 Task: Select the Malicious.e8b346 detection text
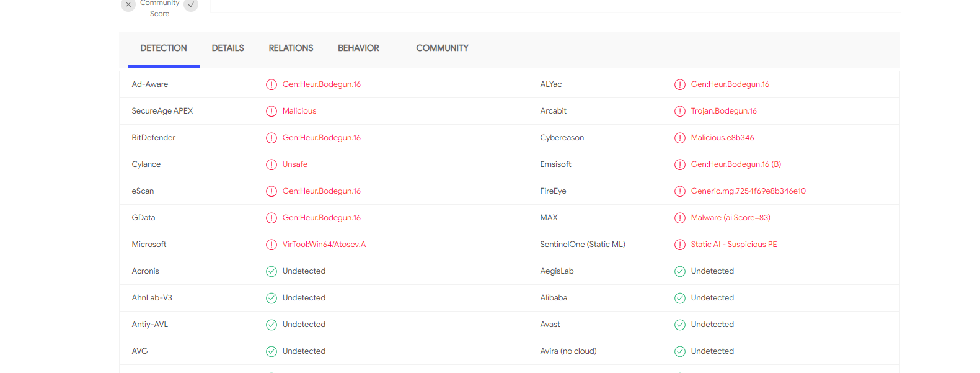coord(722,138)
